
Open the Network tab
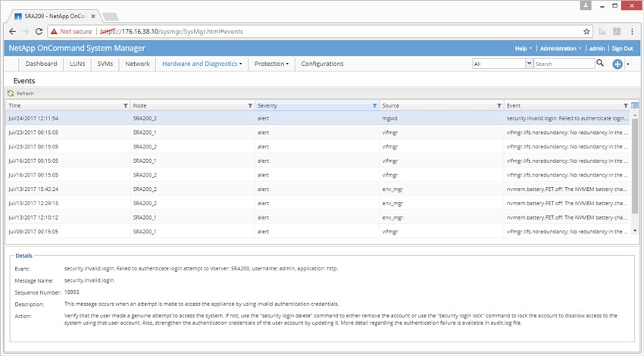coord(137,64)
